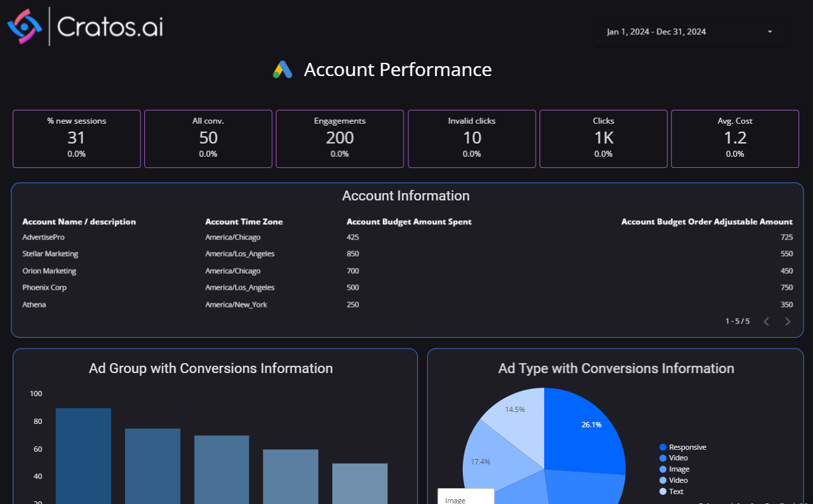Select the % new sessions scorecard
Viewport: 813px width, 504px height.
(x=77, y=139)
